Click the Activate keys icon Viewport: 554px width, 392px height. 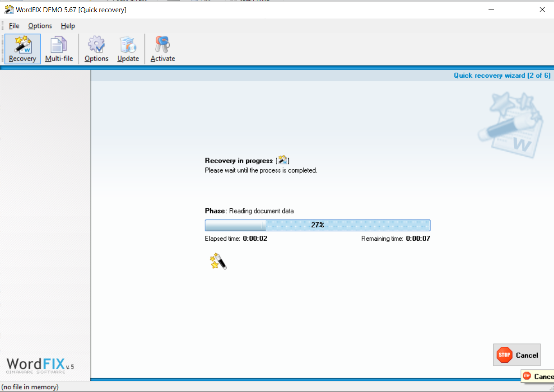[x=163, y=49]
